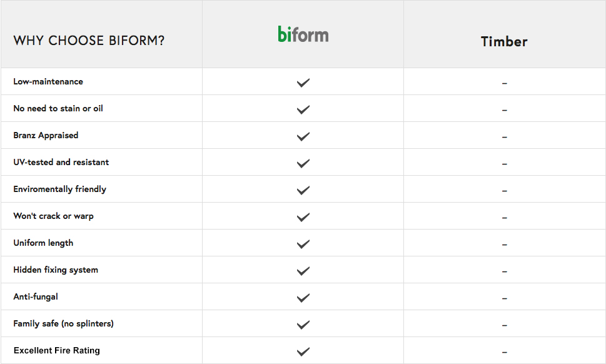The height and width of the screenshot is (364, 606).
Task: Select the Low-maintenance label text
Action: click(x=48, y=81)
